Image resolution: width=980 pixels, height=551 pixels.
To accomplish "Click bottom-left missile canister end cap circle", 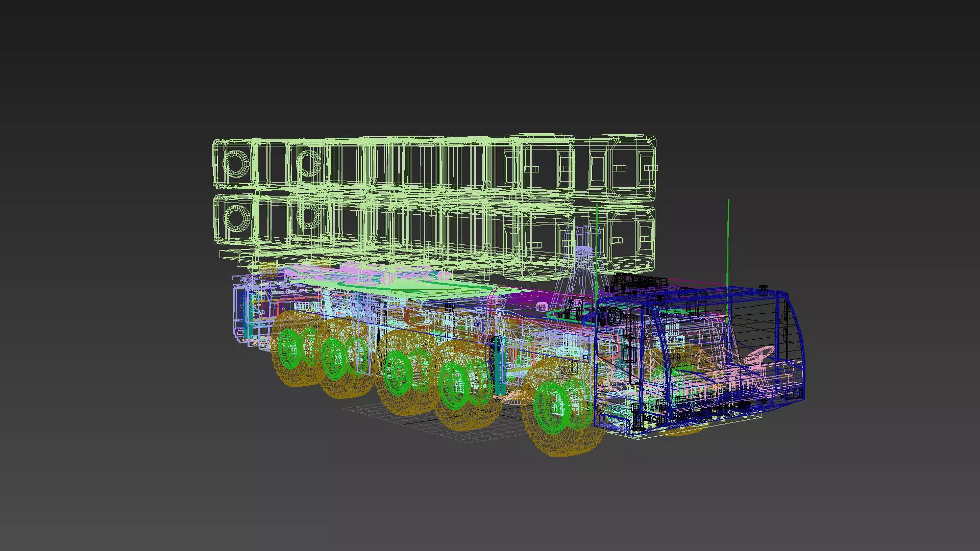I will [x=237, y=218].
